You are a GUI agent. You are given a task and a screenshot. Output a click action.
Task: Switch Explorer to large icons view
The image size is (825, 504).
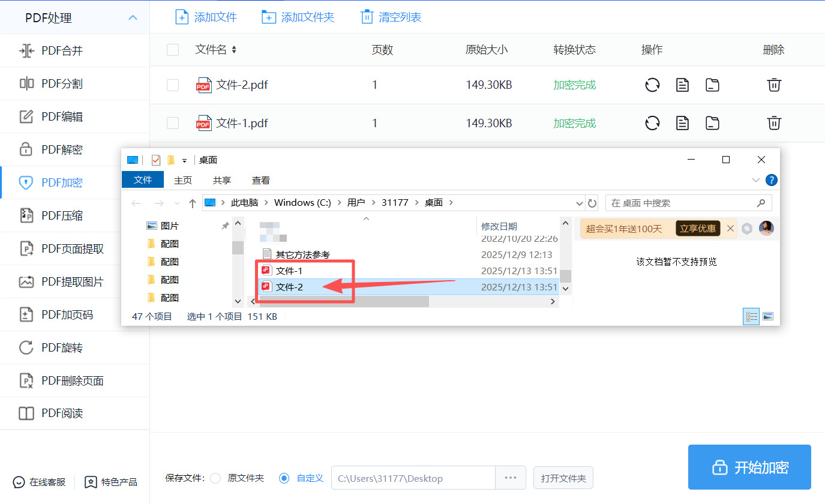(x=767, y=316)
